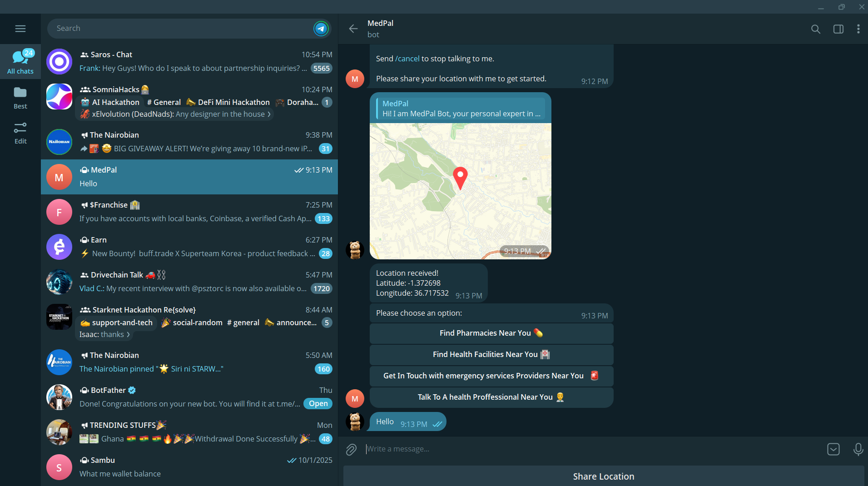
Task: Click the TRENDING STUFFS avatar
Action: tap(59, 432)
